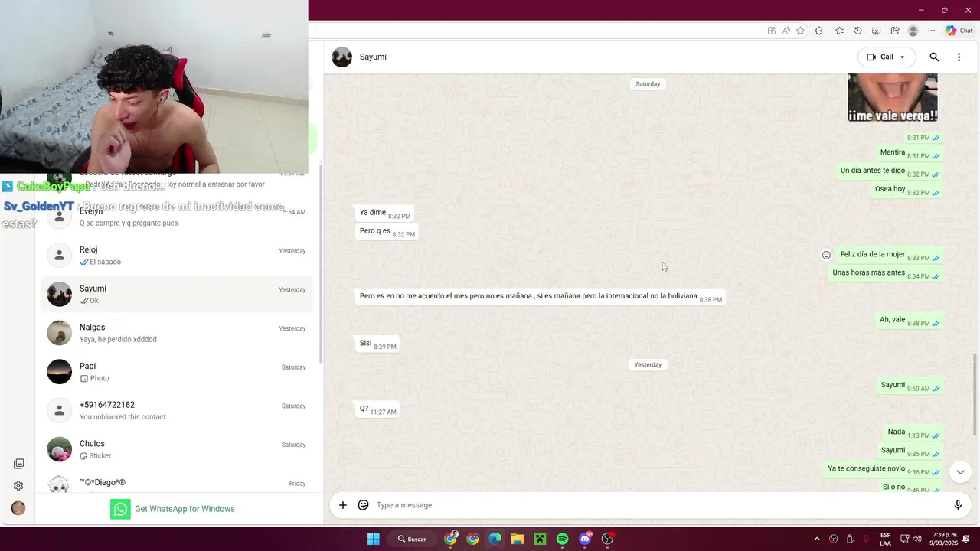Open Edge screenshot tool icon

tap(877, 31)
